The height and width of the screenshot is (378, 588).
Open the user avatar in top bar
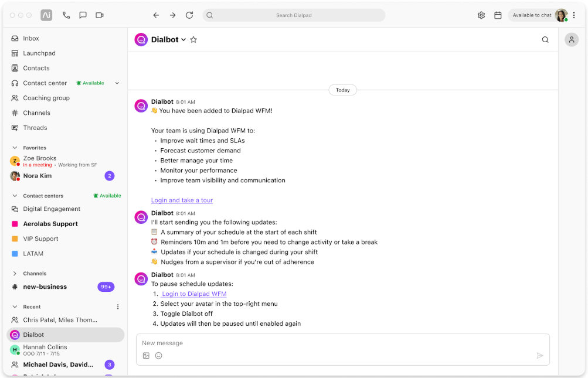562,15
